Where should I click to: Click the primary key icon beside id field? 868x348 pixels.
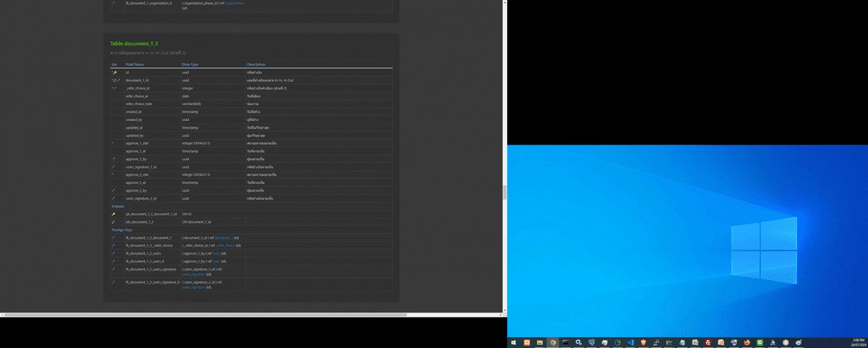click(x=113, y=72)
